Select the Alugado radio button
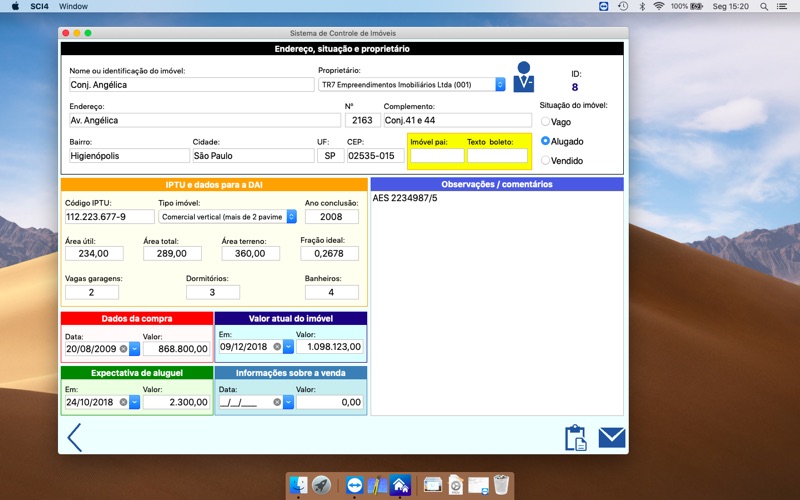This screenshot has width=800, height=500. (545, 141)
